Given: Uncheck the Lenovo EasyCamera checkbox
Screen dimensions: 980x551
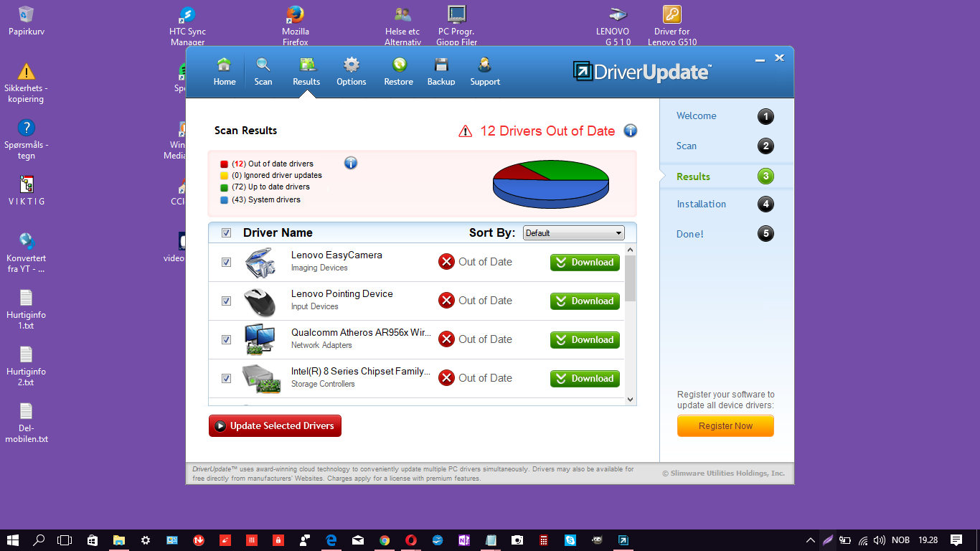Looking at the screenshot, I should click(226, 263).
